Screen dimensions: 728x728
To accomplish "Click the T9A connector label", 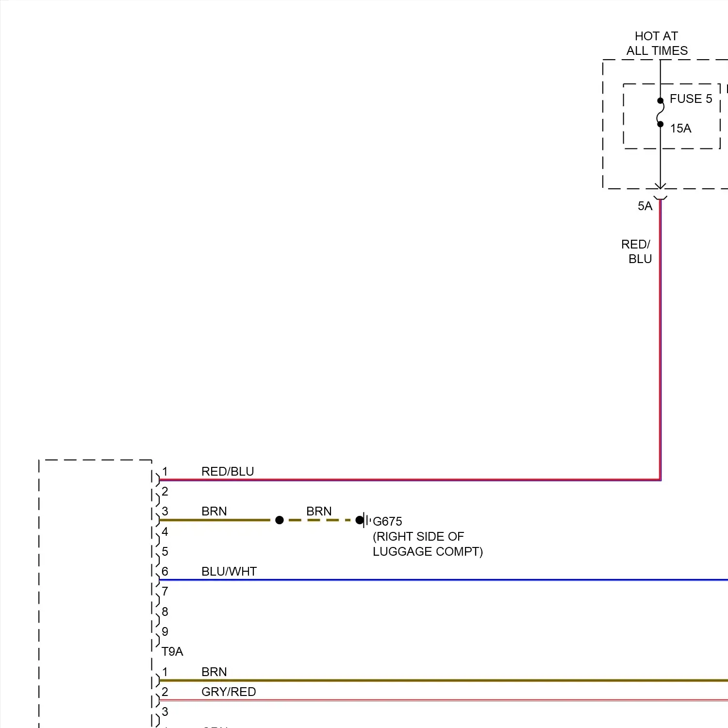I will coord(172,651).
